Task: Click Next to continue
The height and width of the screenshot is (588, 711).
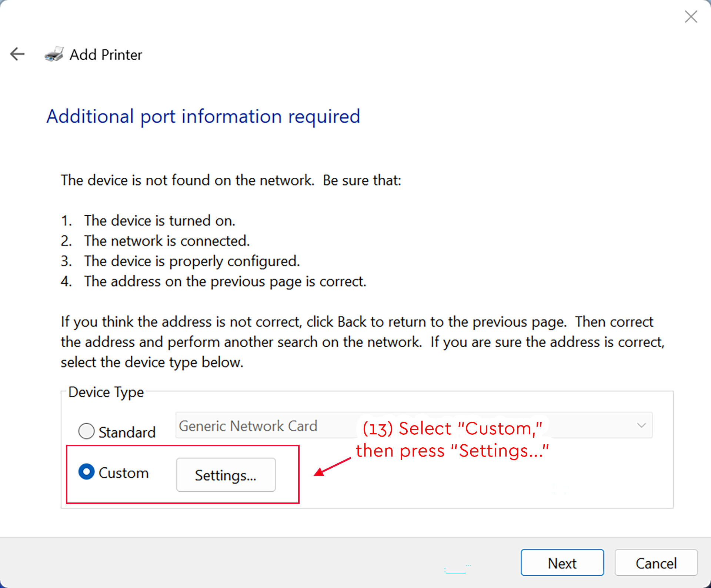Action: (x=562, y=563)
